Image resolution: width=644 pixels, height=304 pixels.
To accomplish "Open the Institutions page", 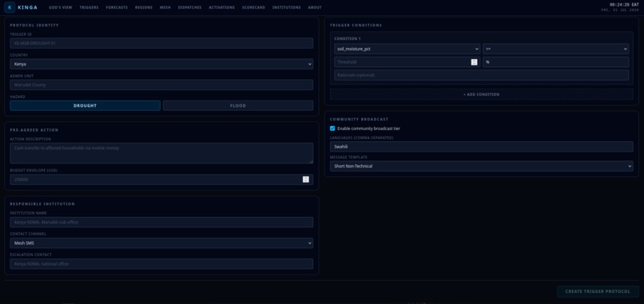I will point(286,7).
